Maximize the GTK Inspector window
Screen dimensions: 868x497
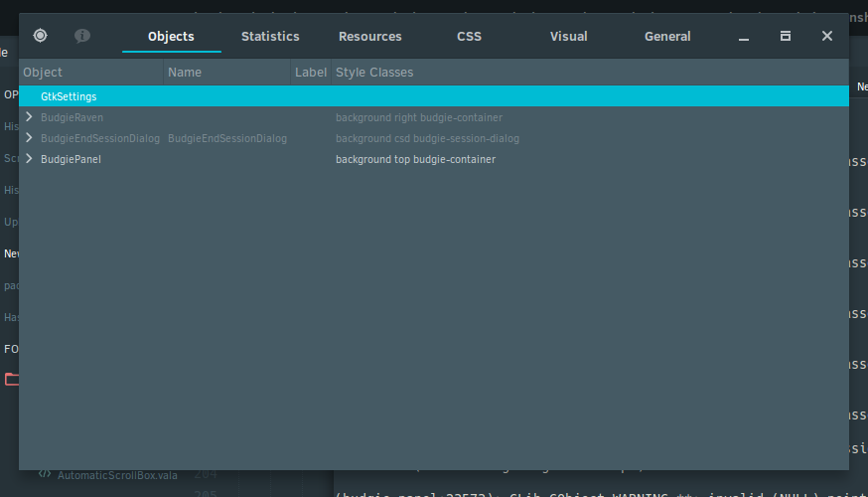click(785, 37)
